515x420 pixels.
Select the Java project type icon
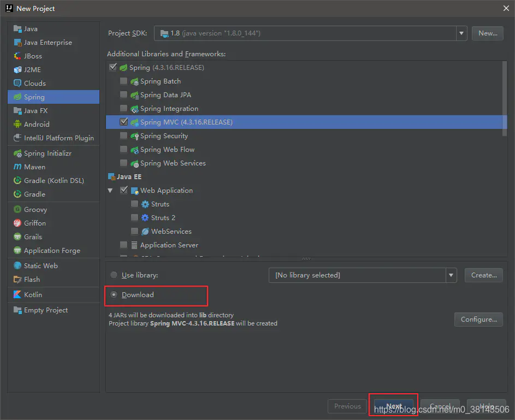pos(17,29)
